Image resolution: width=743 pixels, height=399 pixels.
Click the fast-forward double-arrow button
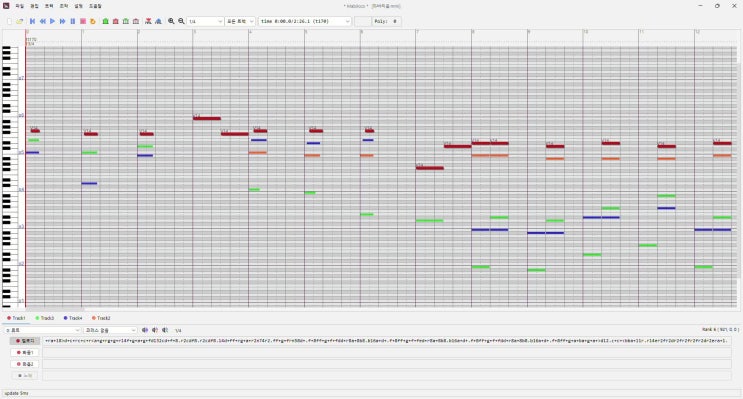63,21
